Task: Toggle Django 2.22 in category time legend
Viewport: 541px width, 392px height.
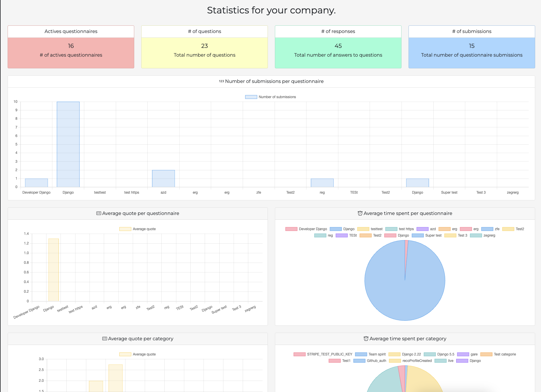Action: [x=405, y=354]
